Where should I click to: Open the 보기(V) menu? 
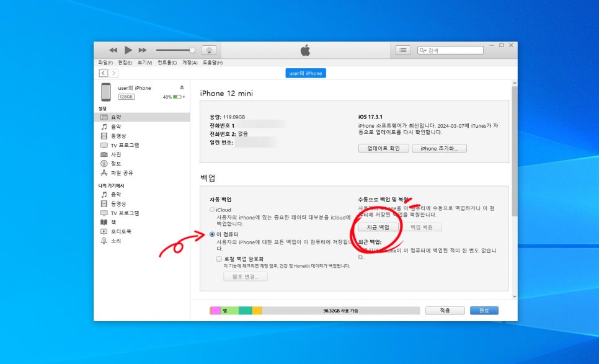(x=144, y=63)
